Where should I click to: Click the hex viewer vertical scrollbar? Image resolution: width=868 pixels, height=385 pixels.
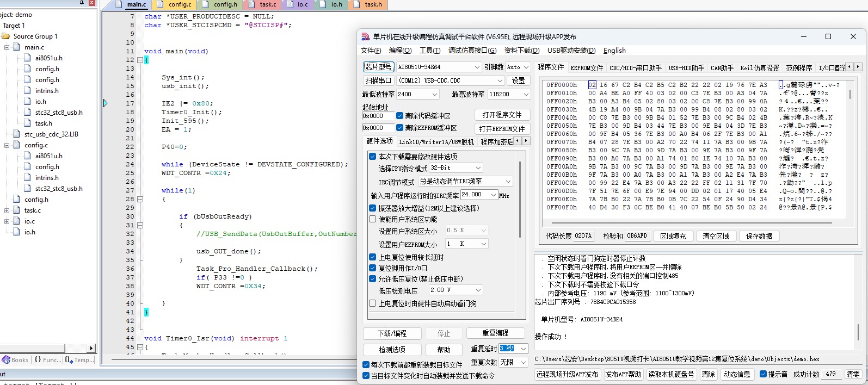pyautogui.click(x=849, y=151)
